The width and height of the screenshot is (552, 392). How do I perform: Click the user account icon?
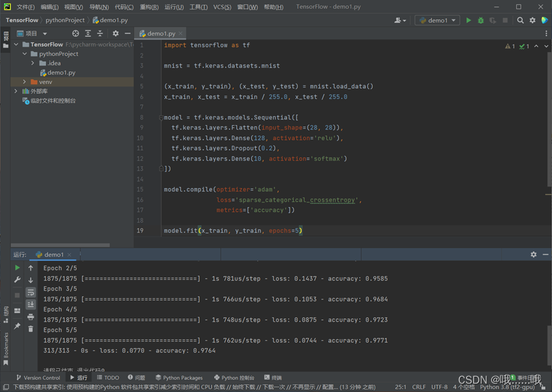tap(400, 20)
